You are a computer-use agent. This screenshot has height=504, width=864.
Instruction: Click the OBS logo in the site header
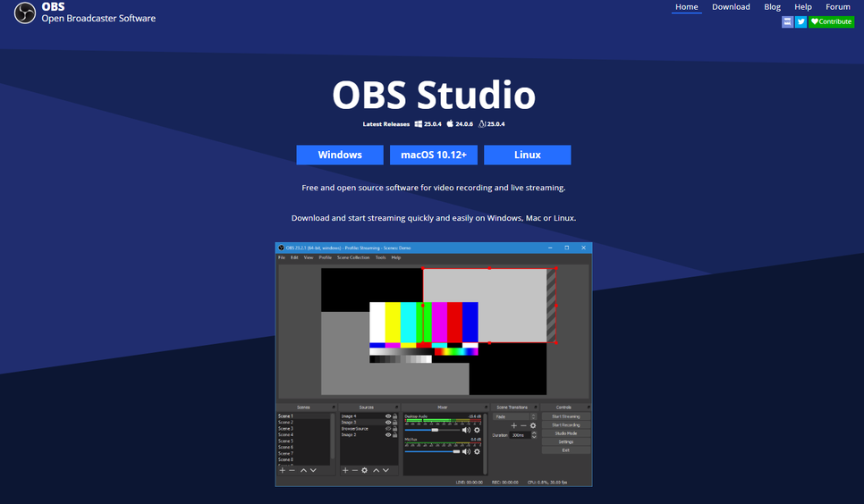pos(25,13)
